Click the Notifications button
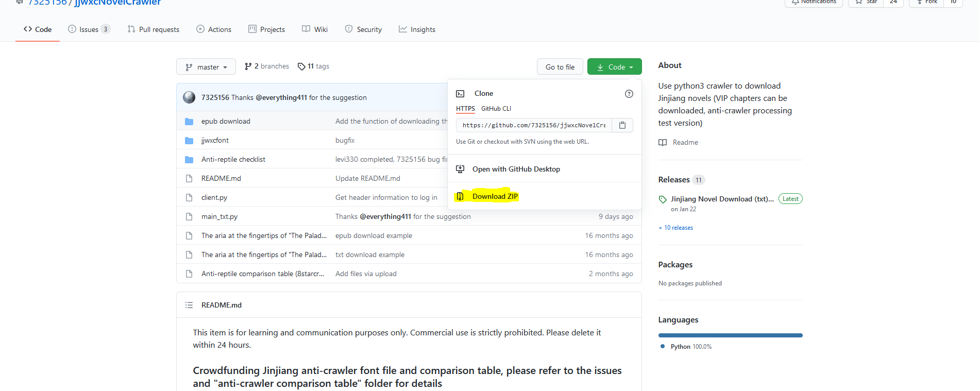 click(814, 3)
